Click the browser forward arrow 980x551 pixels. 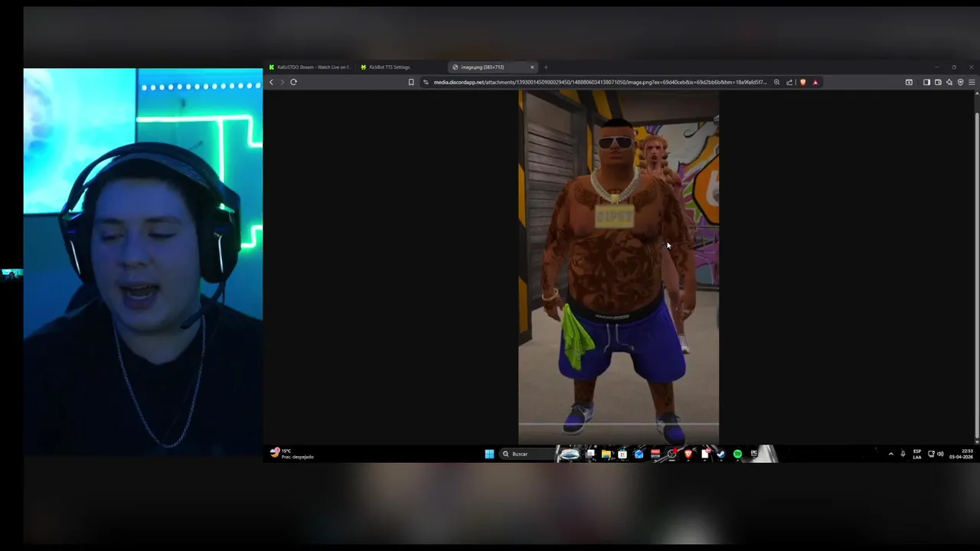pos(282,82)
